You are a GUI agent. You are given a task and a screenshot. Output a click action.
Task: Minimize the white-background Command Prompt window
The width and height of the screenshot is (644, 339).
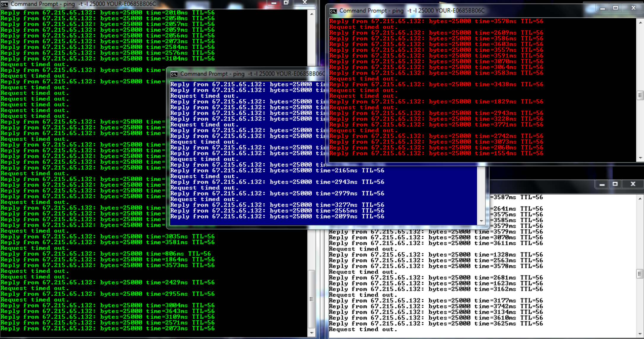click(x=602, y=184)
